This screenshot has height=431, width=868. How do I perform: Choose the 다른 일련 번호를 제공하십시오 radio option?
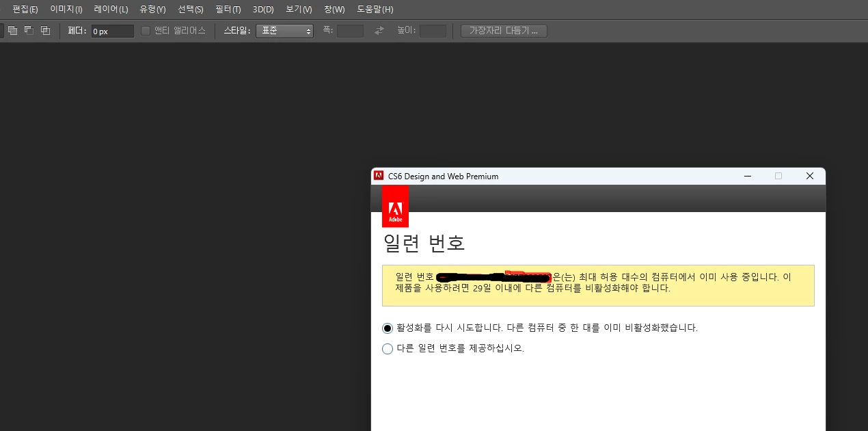pyautogui.click(x=388, y=348)
